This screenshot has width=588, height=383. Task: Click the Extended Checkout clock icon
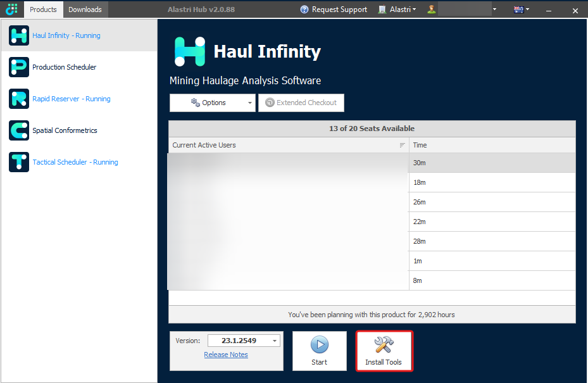[x=270, y=103]
